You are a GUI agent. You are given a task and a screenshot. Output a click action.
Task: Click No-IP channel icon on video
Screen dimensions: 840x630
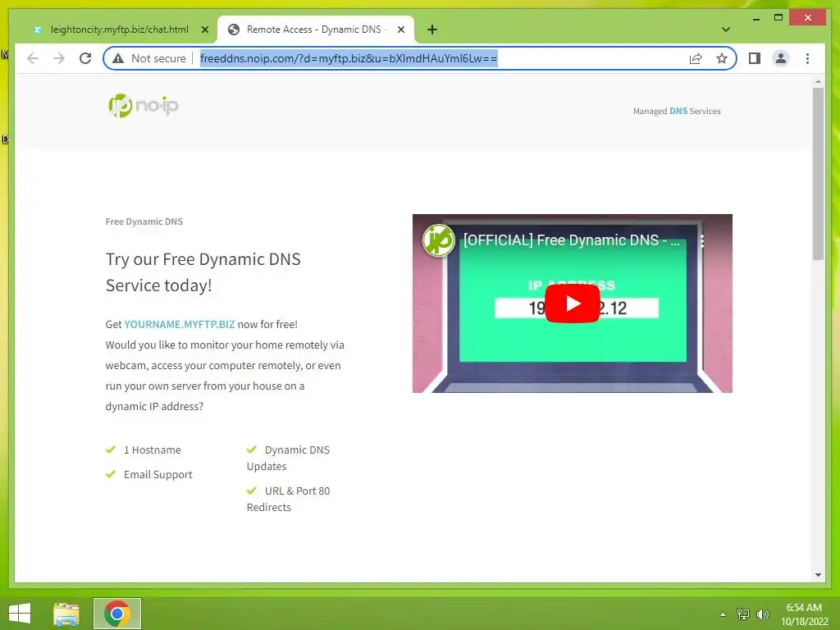pos(438,240)
